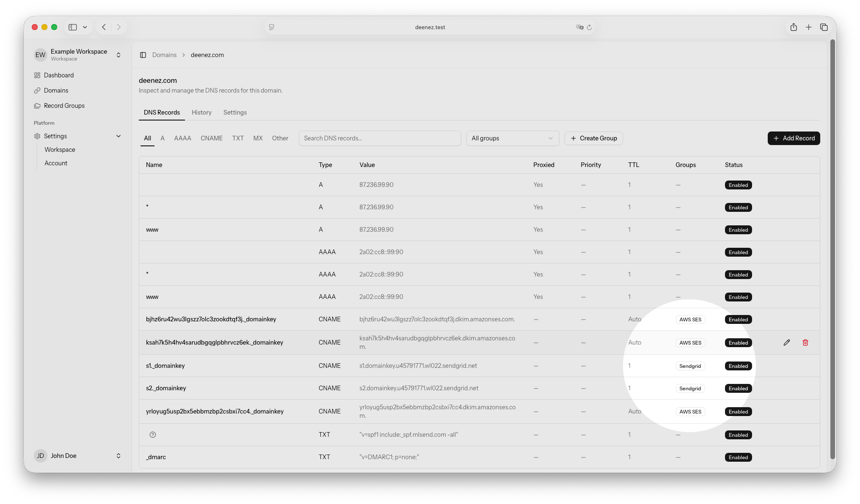Open Record Groups in the sidebar
This screenshot has width=860, height=504.
64,106
